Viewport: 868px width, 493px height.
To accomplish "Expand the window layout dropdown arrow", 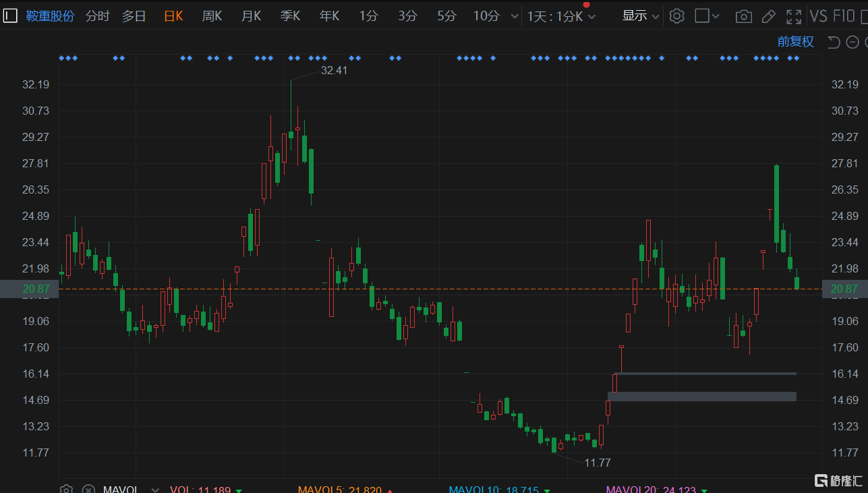I will pyautogui.click(x=716, y=16).
